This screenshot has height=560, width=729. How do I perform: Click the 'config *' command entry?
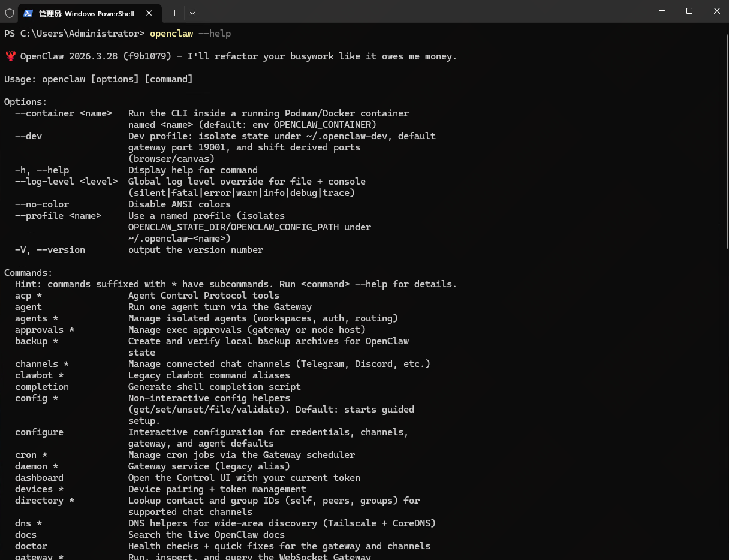(37, 398)
